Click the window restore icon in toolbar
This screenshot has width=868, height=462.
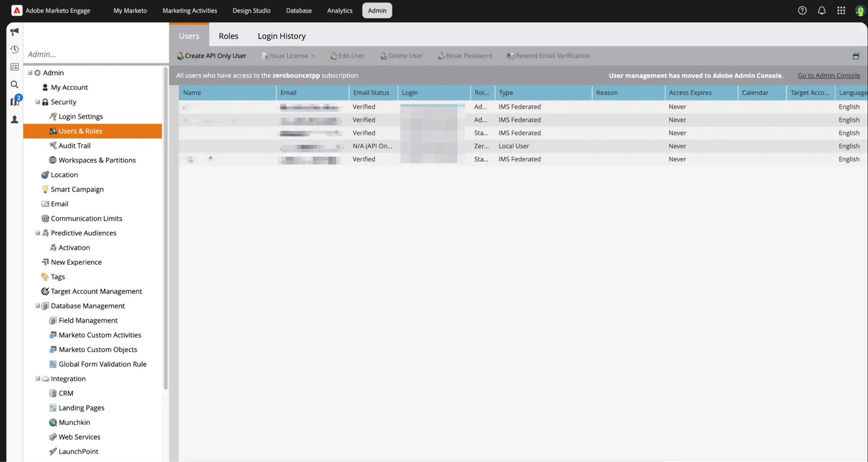(x=856, y=56)
